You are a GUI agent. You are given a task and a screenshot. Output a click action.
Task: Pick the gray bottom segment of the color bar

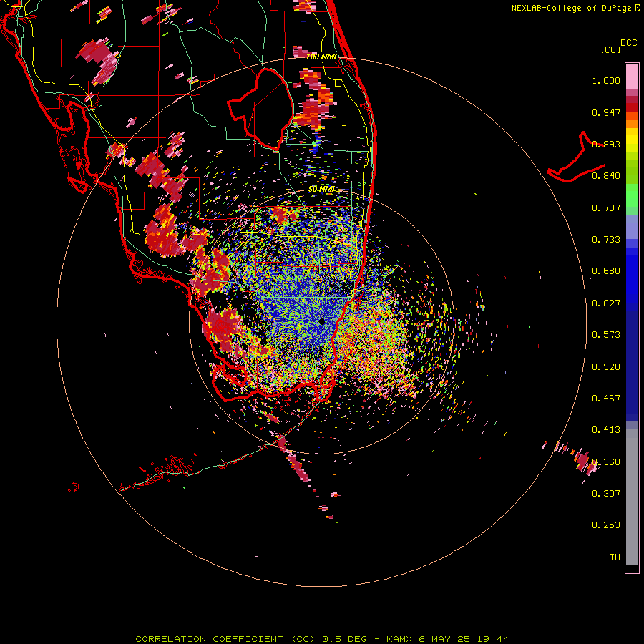pos(632,501)
